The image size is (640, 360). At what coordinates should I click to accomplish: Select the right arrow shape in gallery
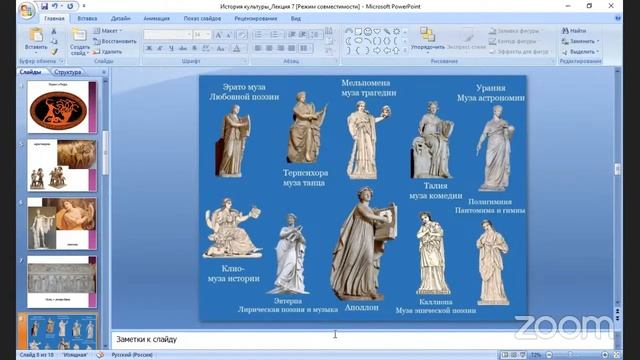pos(376,51)
